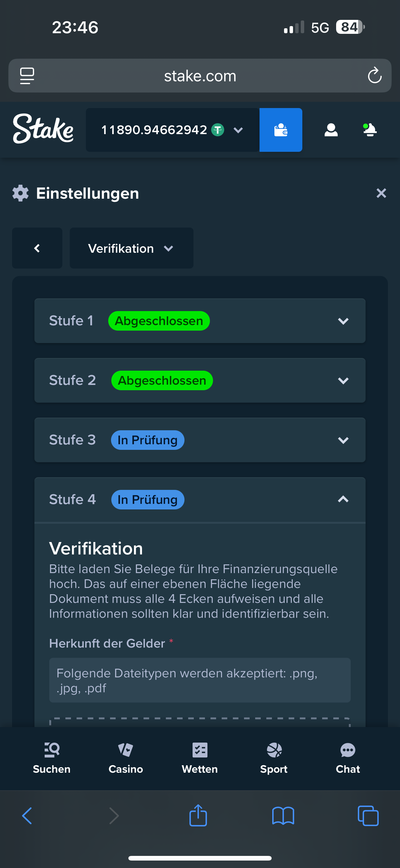The width and height of the screenshot is (400, 868).
Task: Expand the Stufe 2 panel
Action: coord(343,381)
